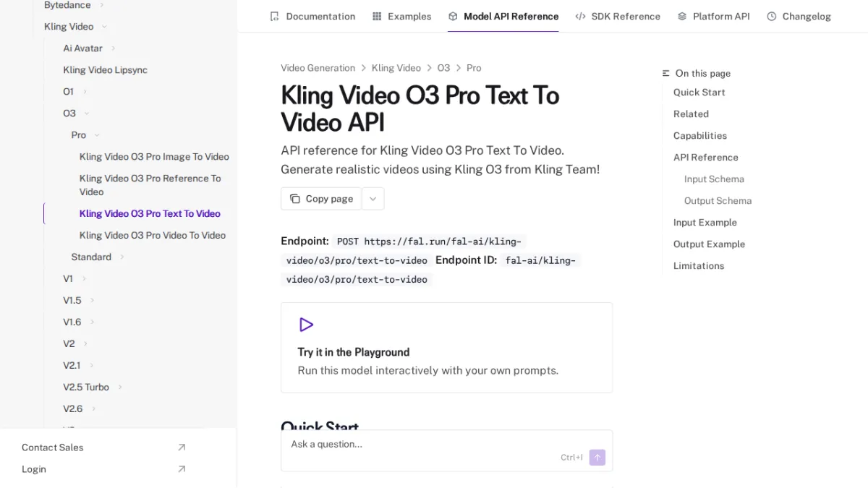Viewport: 868px width, 488px height.
Task: Jump to Limitations section
Action: point(699,266)
